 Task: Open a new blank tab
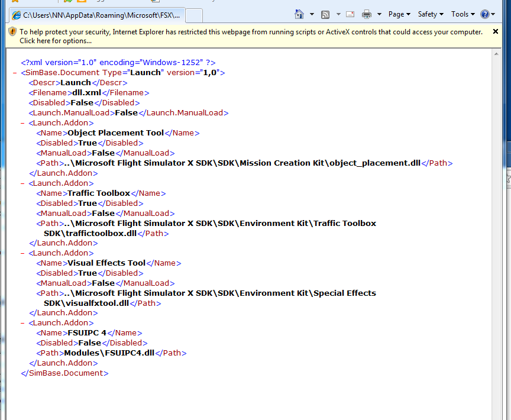[x=194, y=15]
